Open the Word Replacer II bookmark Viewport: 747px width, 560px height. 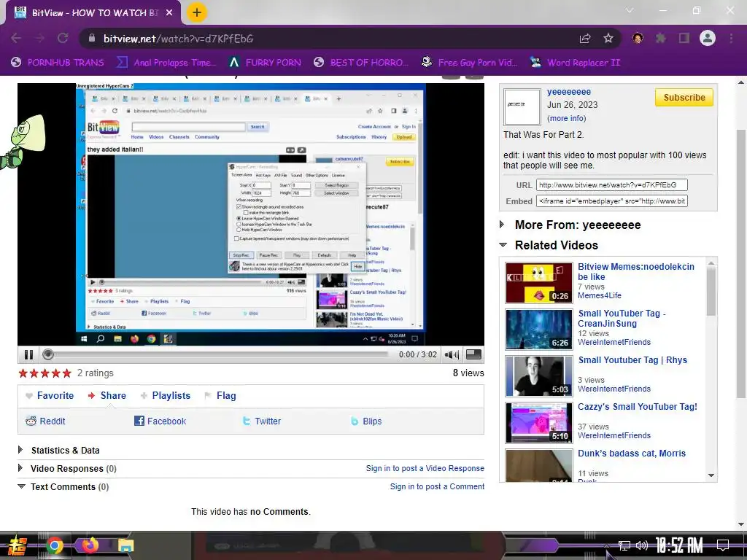(575, 63)
